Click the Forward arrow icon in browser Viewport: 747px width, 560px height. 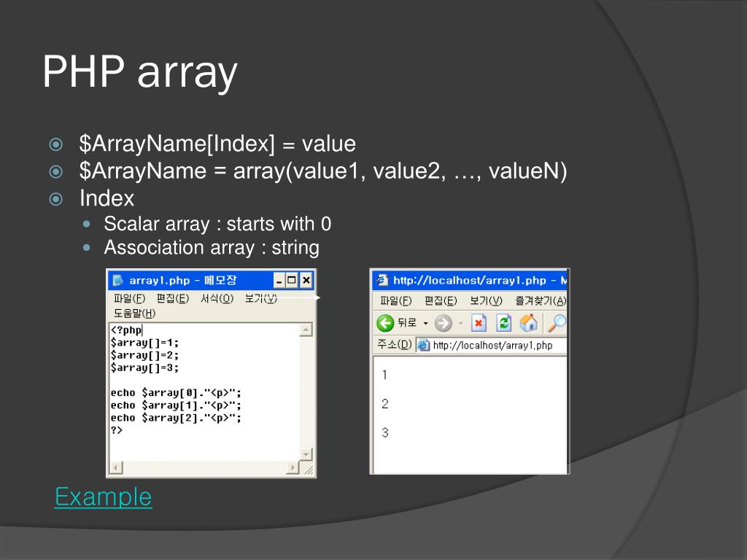[444, 323]
